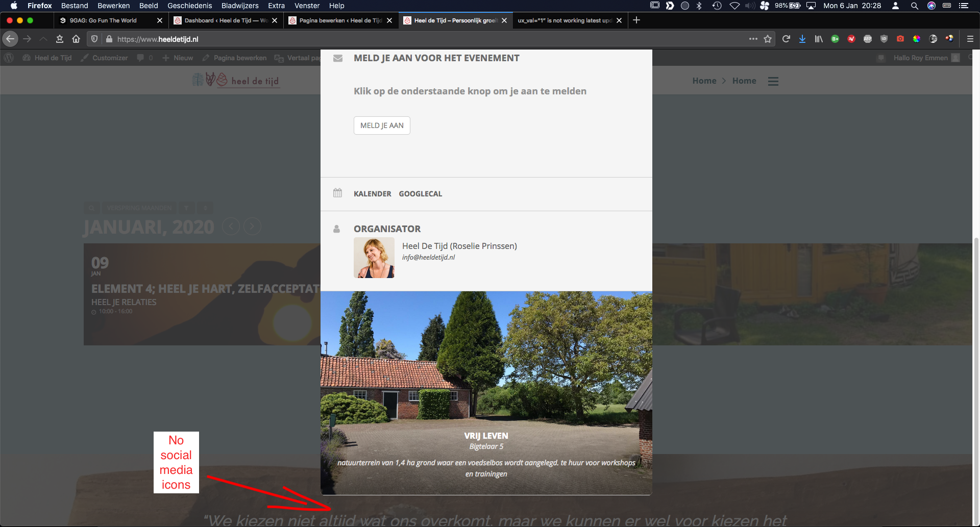Open page actions three-dots menu
Image resolution: width=980 pixels, height=527 pixels.
(753, 39)
